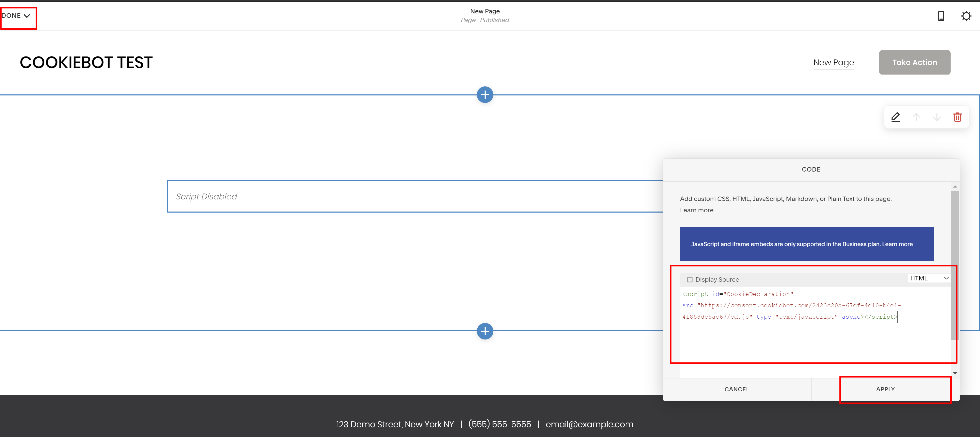Delete section with red trash icon

coord(957,117)
